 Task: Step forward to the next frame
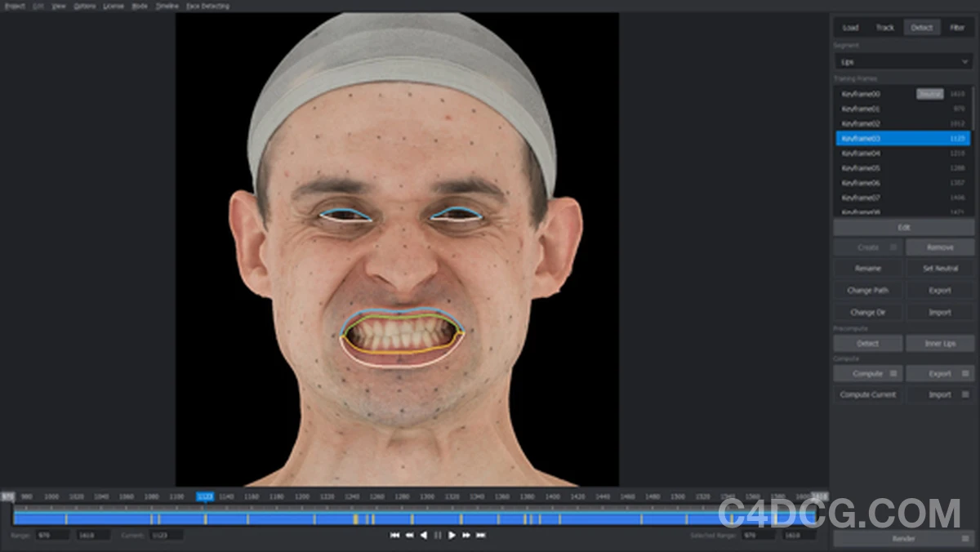click(465, 535)
